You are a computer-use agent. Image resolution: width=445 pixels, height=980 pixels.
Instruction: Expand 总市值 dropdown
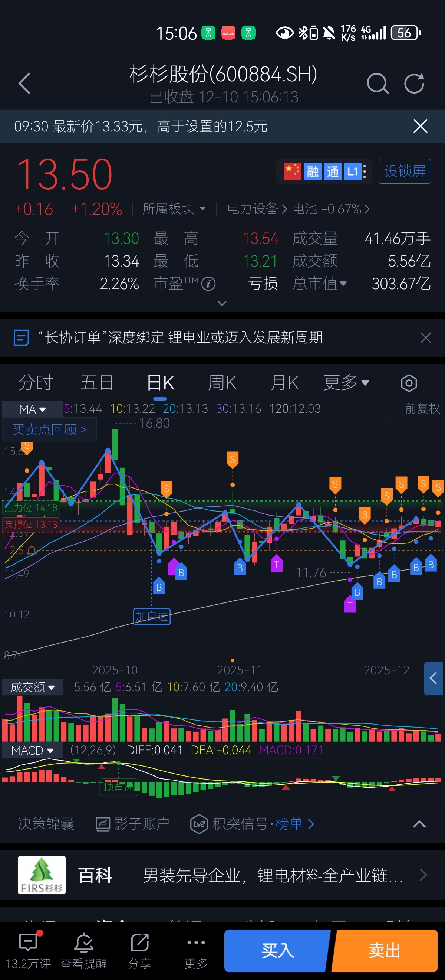(320, 284)
